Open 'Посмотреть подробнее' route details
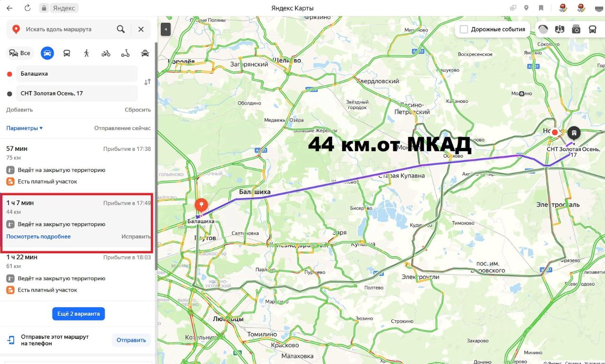Viewport: 605px width, 364px height. (38, 236)
